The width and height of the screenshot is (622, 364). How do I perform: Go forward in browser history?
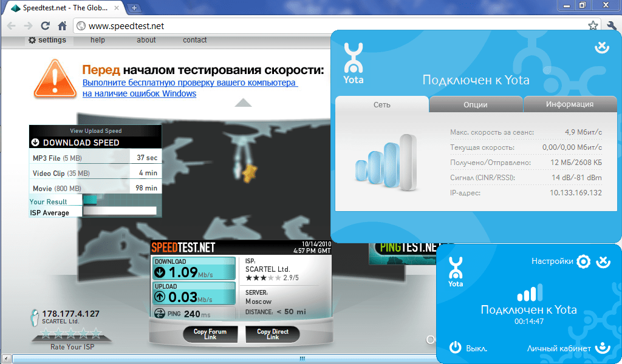point(28,25)
